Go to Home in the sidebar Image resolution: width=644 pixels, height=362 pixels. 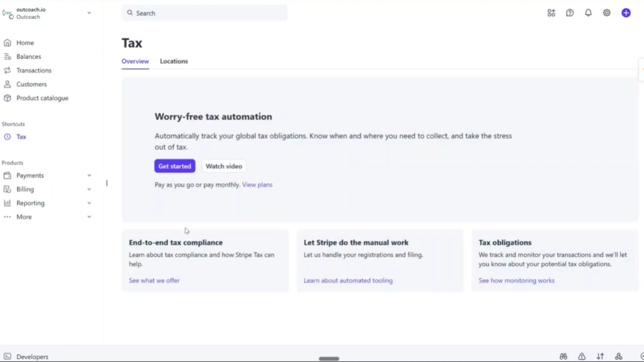[x=25, y=43]
